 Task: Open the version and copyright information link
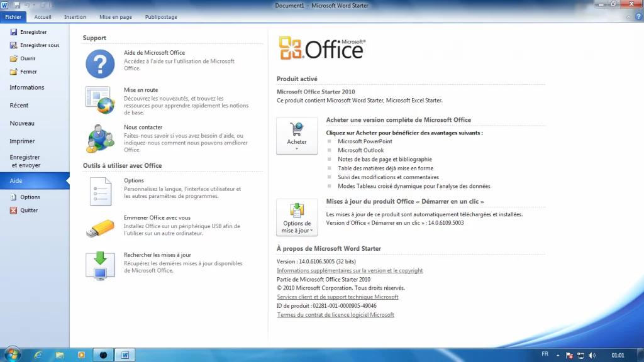click(350, 271)
